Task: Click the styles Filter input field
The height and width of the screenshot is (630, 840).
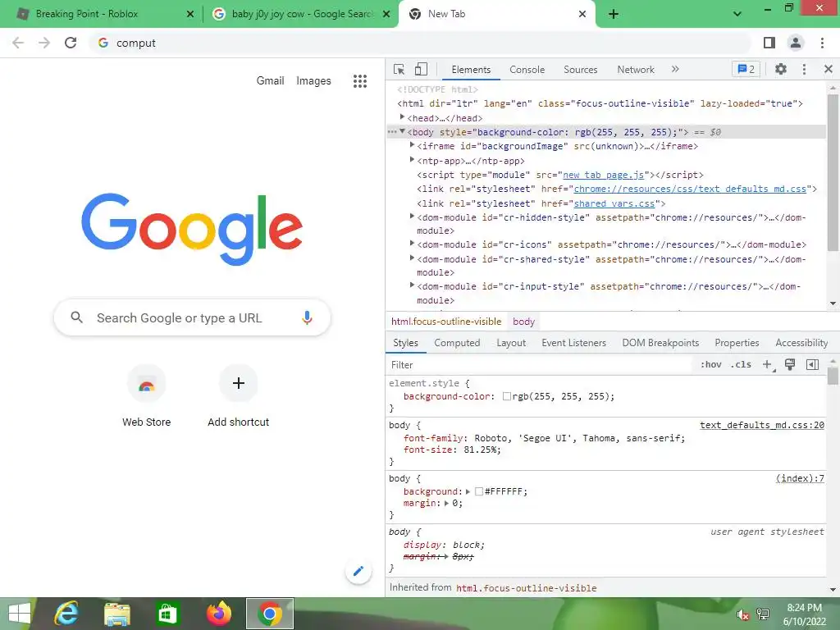Action: point(540,365)
